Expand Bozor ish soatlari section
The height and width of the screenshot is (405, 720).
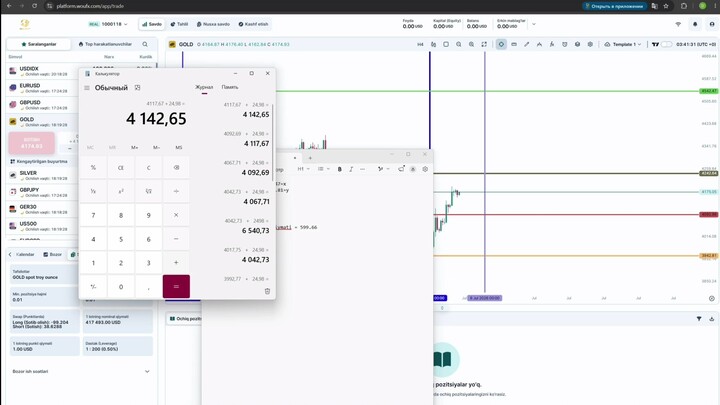81,371
